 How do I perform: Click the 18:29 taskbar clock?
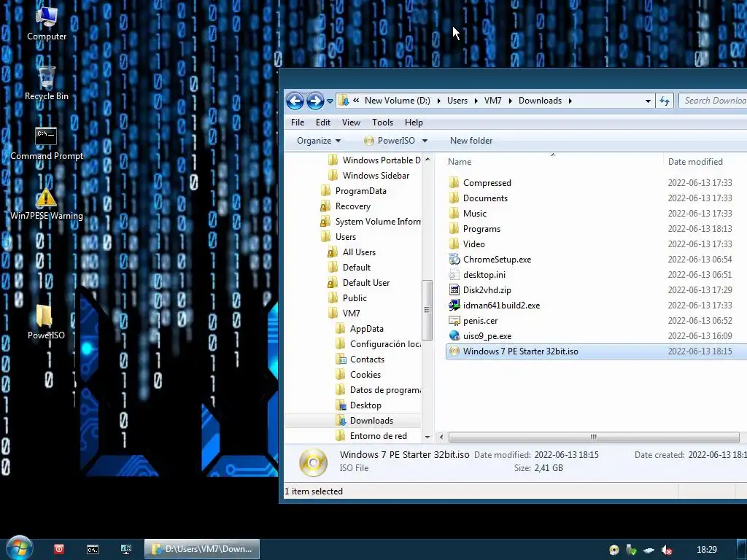pos(706,550)
